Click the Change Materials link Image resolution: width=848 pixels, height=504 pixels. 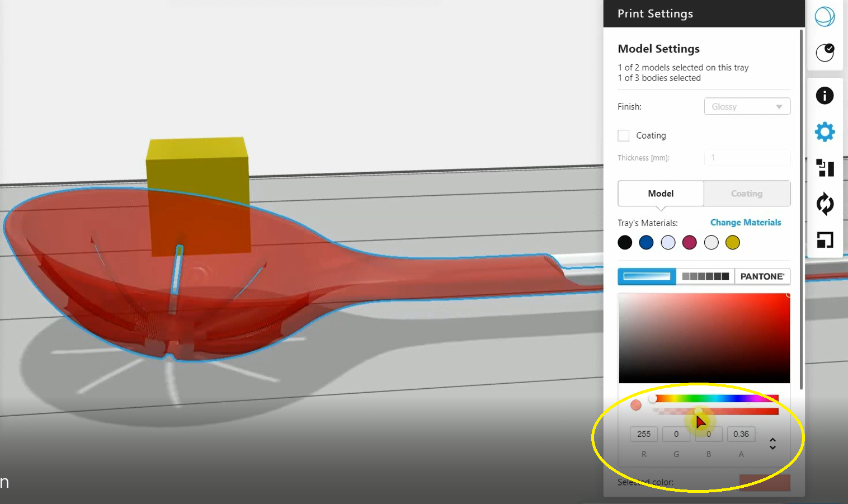746,223
